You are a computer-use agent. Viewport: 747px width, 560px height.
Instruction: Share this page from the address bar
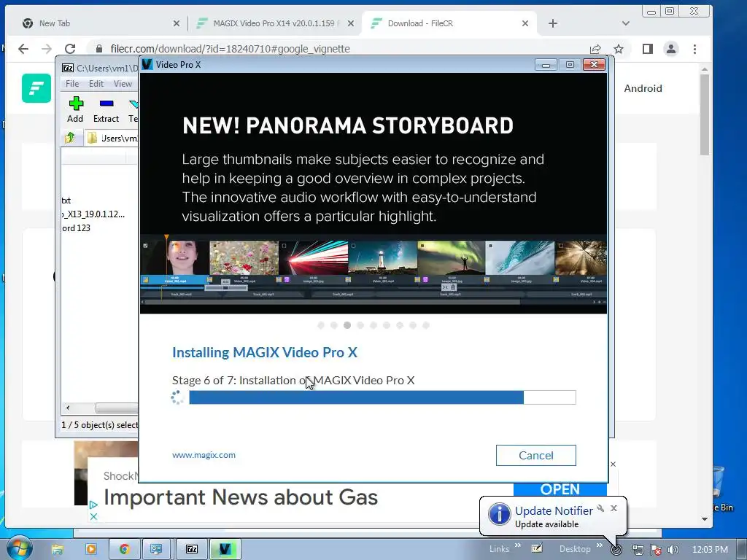click(595, 49)
